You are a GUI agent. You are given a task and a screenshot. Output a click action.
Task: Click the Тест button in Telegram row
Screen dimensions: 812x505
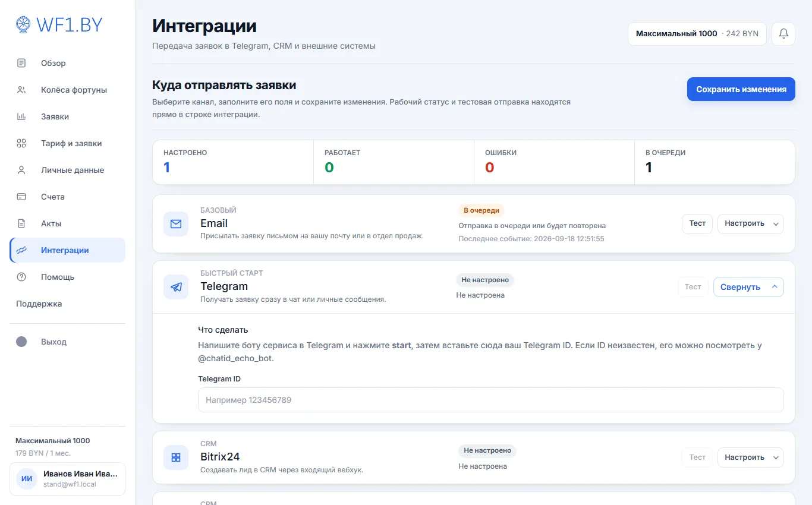(x=693, y=287)
